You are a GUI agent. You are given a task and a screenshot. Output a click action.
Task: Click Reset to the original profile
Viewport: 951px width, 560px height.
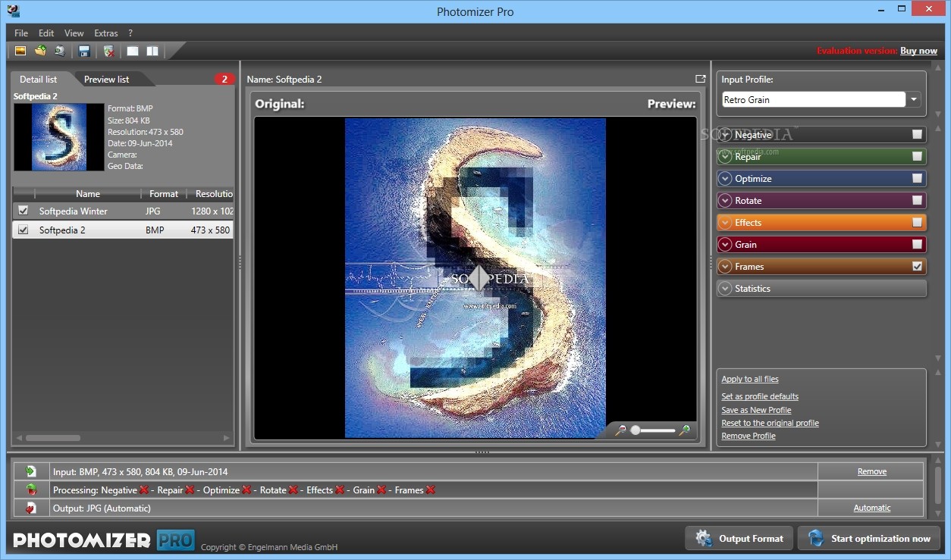[x=770, y=423]
